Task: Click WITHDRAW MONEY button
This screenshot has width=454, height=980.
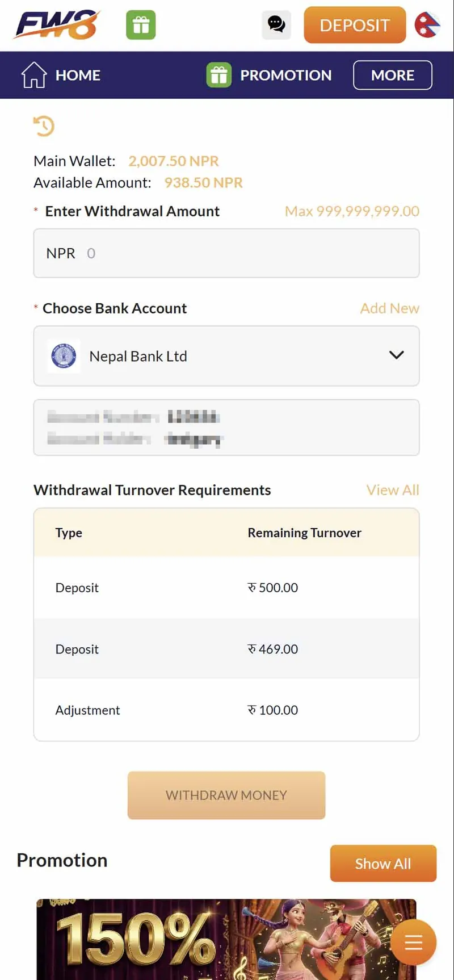Action: (x=226, y=795)
